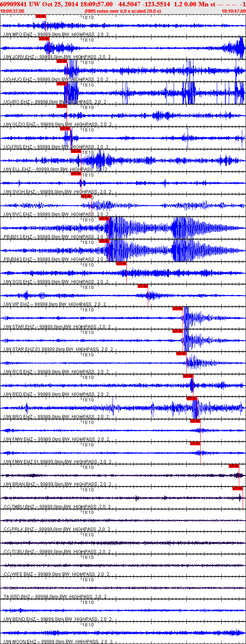Click the start time 18:09:37.00 label
Screen dimensions: 246x644
click(x=12, y=11)
